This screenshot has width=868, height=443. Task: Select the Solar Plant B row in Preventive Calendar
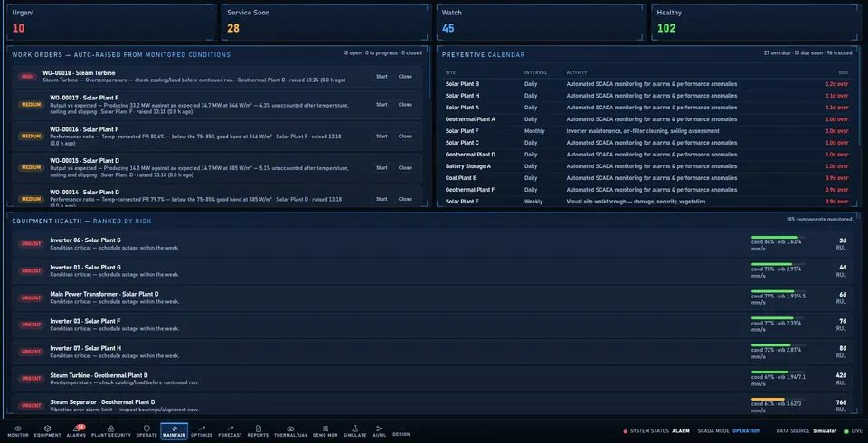click(646, 84)
